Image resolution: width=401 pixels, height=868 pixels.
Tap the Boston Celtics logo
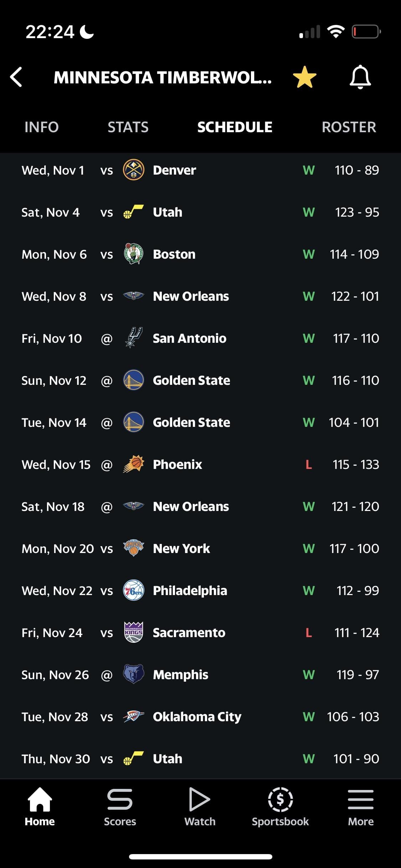[x=133, y=254]
